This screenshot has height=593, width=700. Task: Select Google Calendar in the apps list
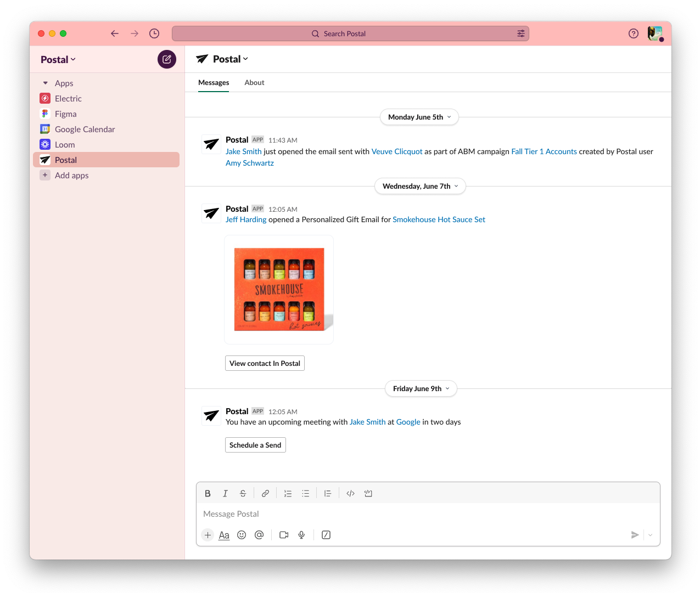(x=85, y=129)
